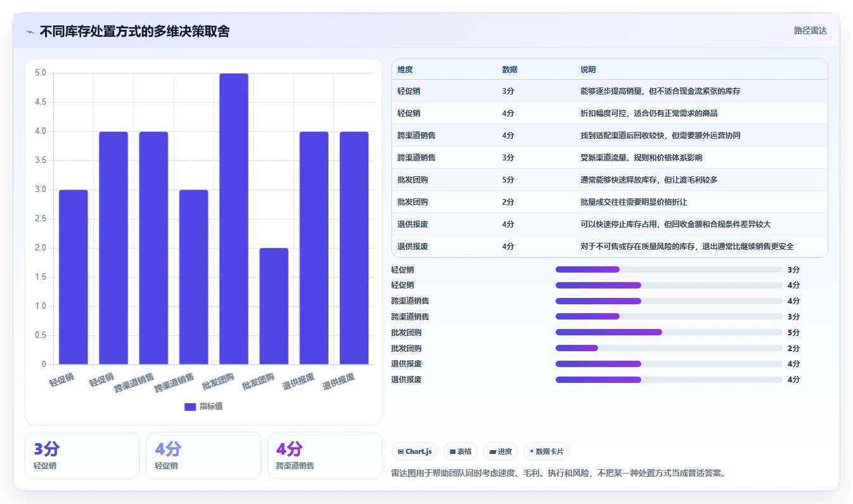The image size is (853, 504).
Task: Click the 5分 cell in the 批发团购 table row
Action: point(508,180)
